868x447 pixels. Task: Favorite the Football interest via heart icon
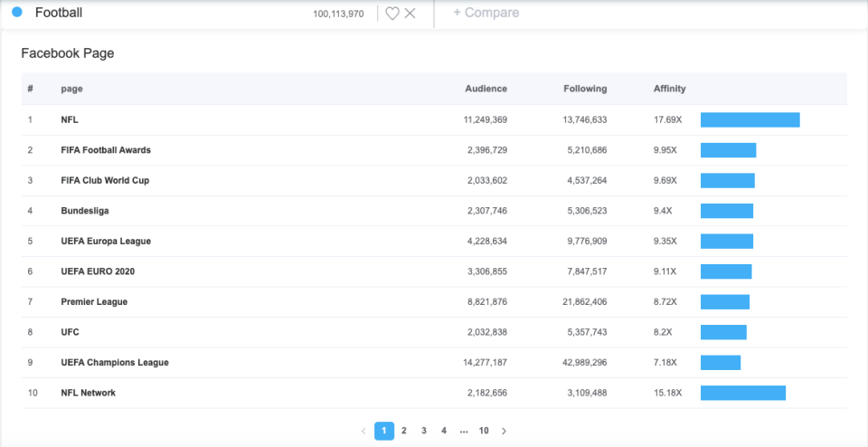[x=392, y=14]
